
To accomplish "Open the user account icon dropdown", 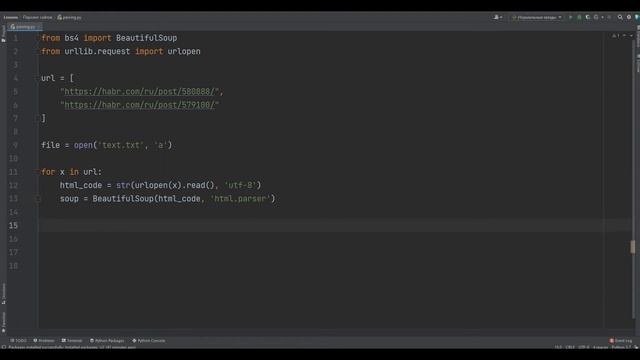I will coord(498,17).
